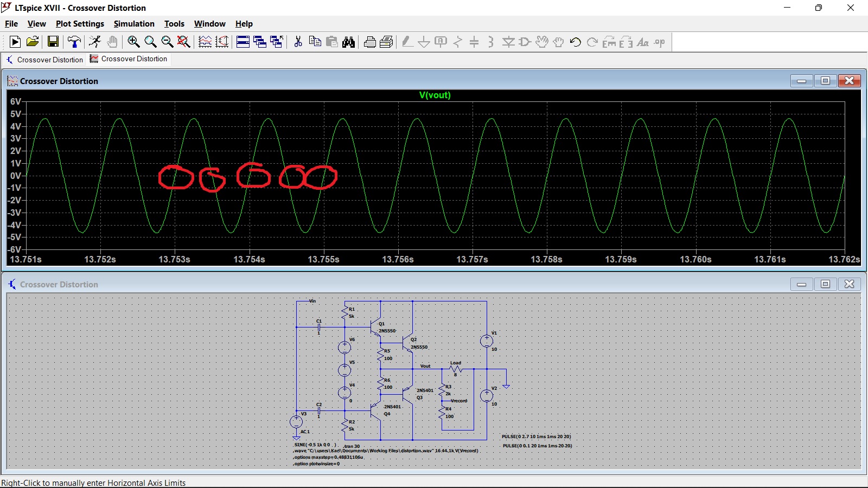Viewport: 868px width, 488px height.
Task: Select the Inductor placement tool
Action: click(x=491, y=42)
